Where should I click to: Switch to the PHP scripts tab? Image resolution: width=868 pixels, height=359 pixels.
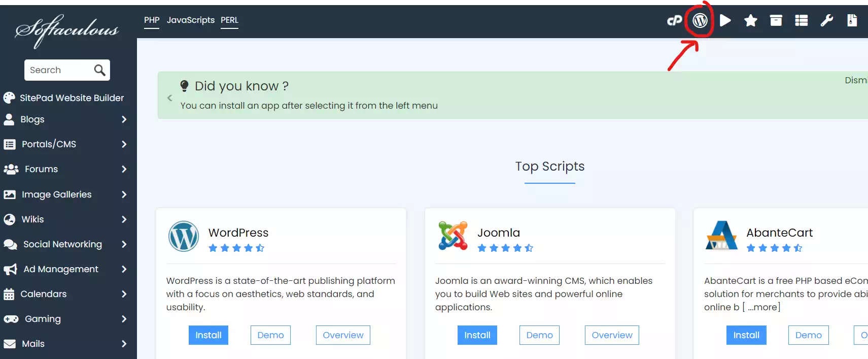coord(152,20)
